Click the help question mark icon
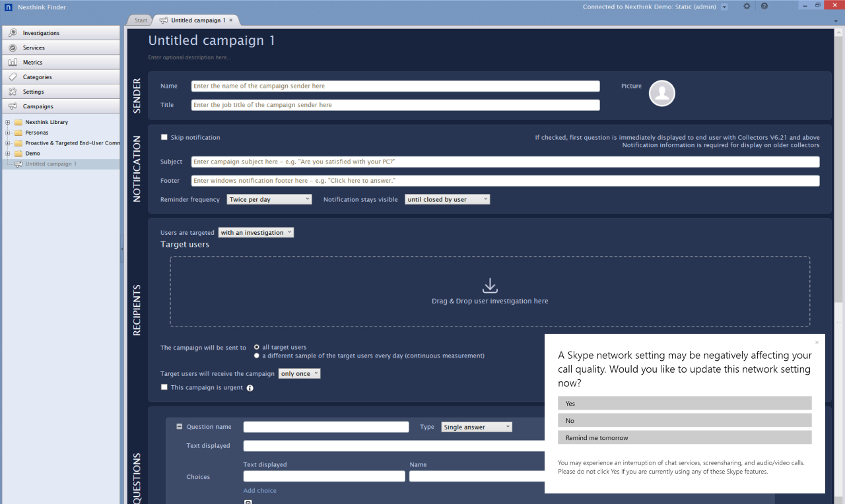Screen dimensions: 845x504 pos(764,6)
